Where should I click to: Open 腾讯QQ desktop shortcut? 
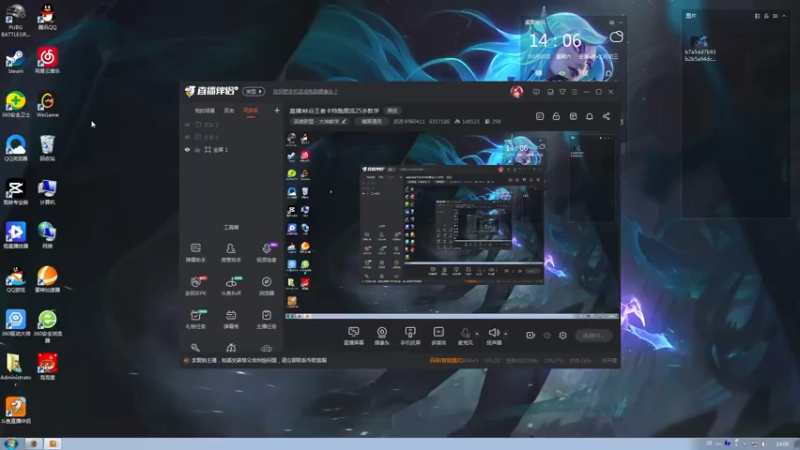click(47, 17)
